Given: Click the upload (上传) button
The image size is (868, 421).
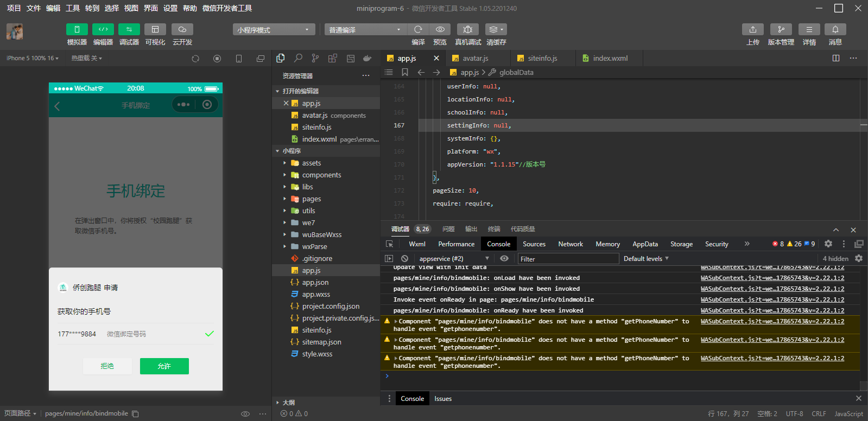Looking at the screenshot, I should (x=753, y=29).
